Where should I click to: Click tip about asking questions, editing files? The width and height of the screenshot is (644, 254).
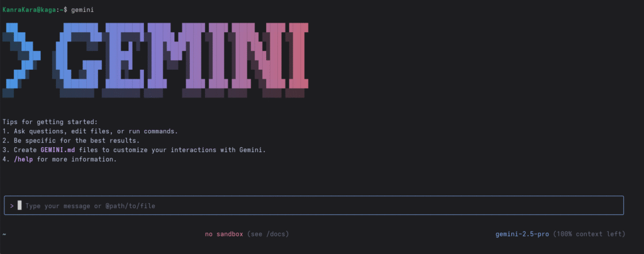(90, 131)
